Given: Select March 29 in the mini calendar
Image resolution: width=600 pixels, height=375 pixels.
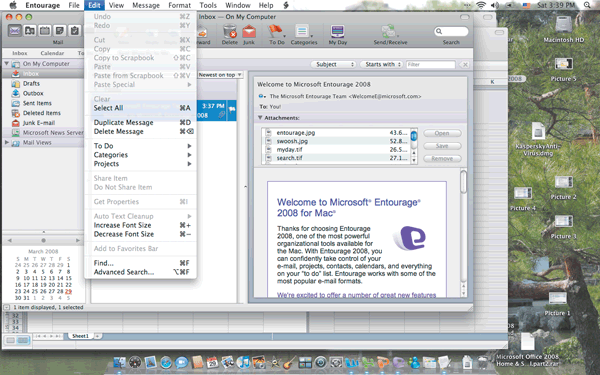Looking at the screenshot, I should click(68, 291).
